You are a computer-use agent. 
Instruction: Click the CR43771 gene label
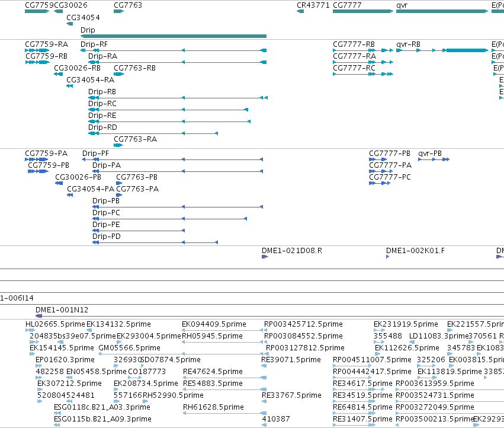(313, 5)
